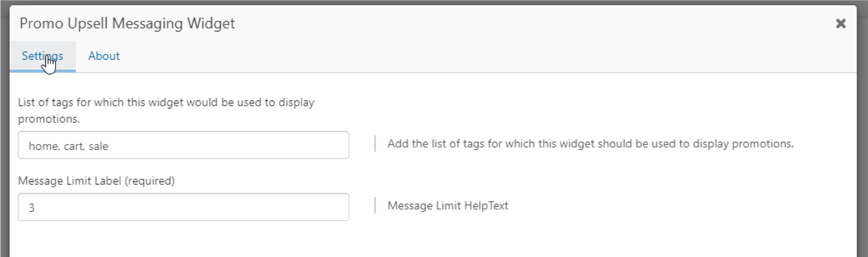
Task: Select the Settings tab
Action: [x=42, y=56]
